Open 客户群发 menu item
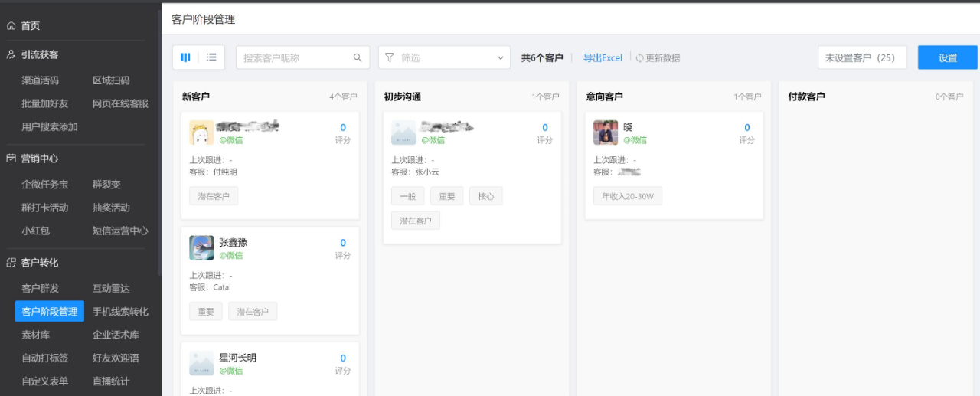 (40, 289)
